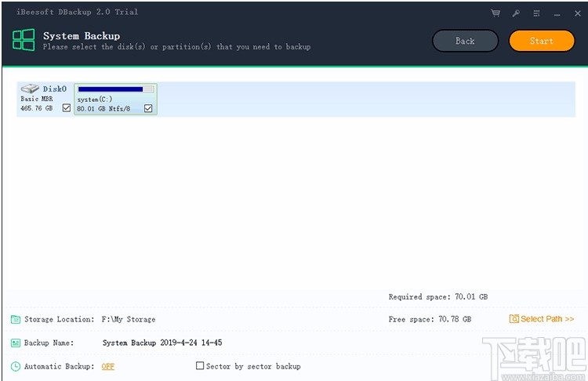Click the Sector by sector backup label
Screen dimensions: 588x381
pyautogui.click(x=253, y=366)
